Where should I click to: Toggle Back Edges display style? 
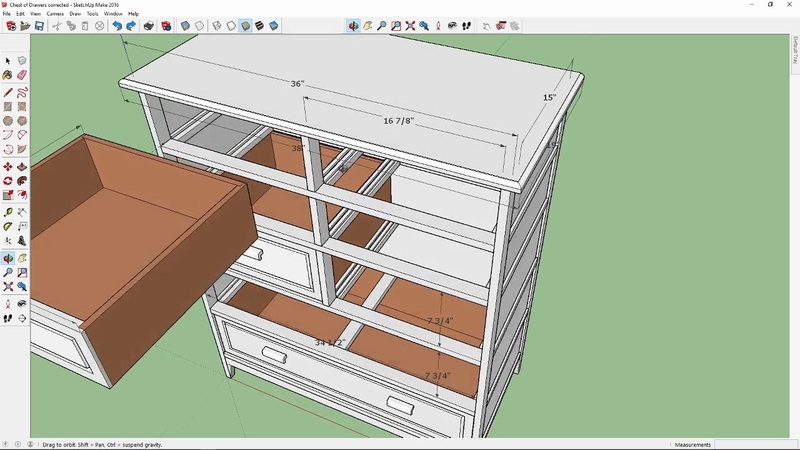(x=200, y=26)
